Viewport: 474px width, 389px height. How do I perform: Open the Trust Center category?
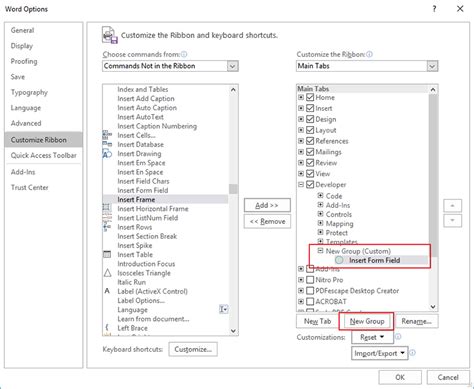(x=30, y=187)
